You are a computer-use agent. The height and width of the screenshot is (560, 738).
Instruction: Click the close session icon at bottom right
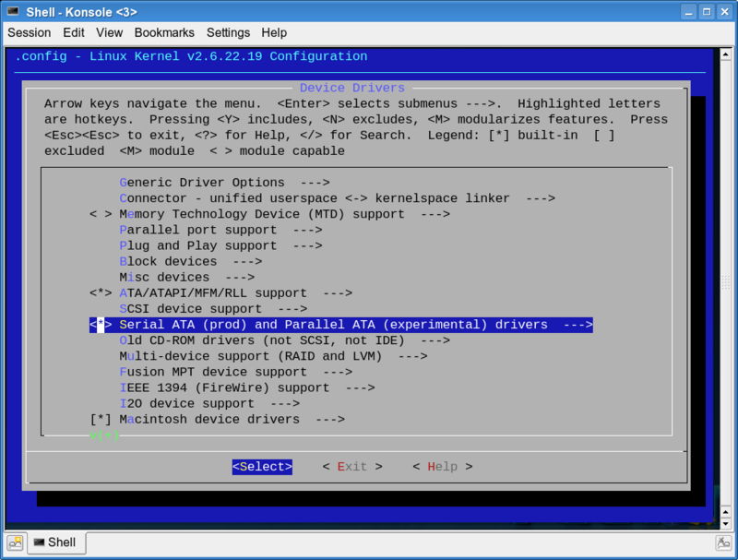click(723, 542)
